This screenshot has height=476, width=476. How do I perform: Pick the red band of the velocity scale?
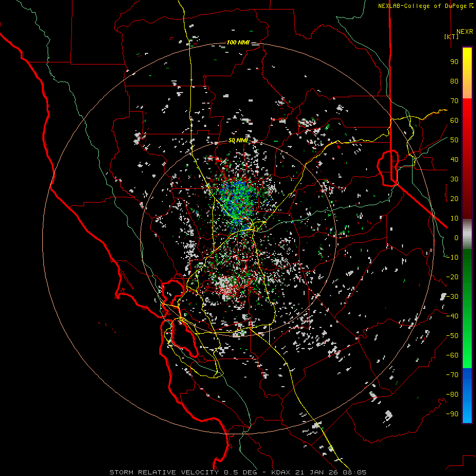tap(467, 159)
